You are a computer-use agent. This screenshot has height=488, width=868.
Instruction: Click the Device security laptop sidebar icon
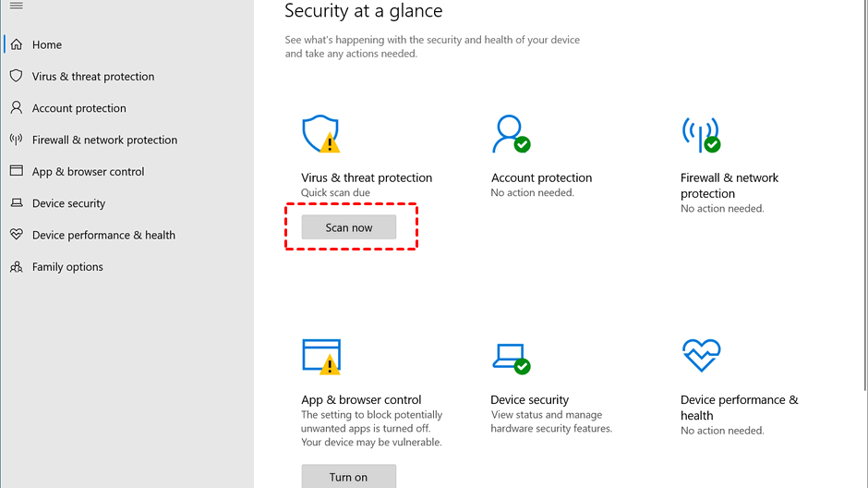pos(16,203)
